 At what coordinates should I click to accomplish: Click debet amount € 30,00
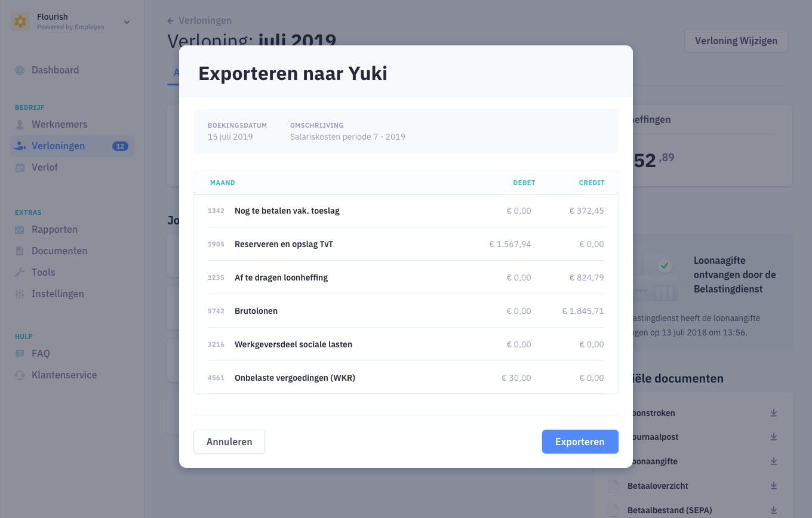(x=516, y=378)
